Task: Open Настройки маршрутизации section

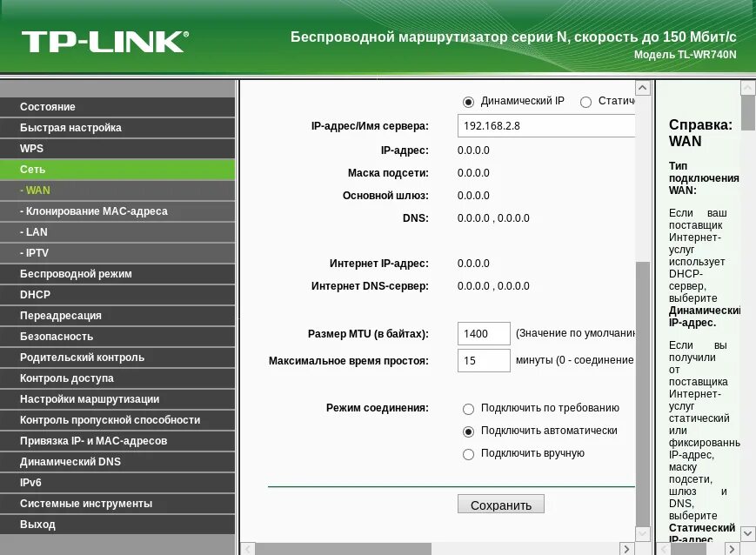Action: 117,398
